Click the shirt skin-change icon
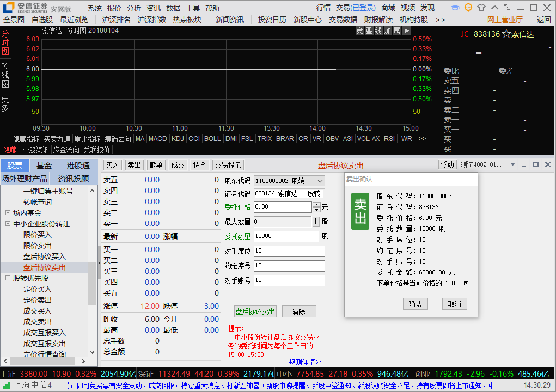The height and width of the screenshot is (392, 556). click(481, 8)
